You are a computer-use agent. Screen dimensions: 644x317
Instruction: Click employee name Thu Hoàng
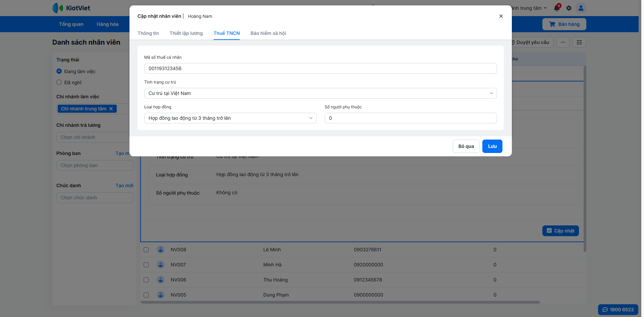275,280
